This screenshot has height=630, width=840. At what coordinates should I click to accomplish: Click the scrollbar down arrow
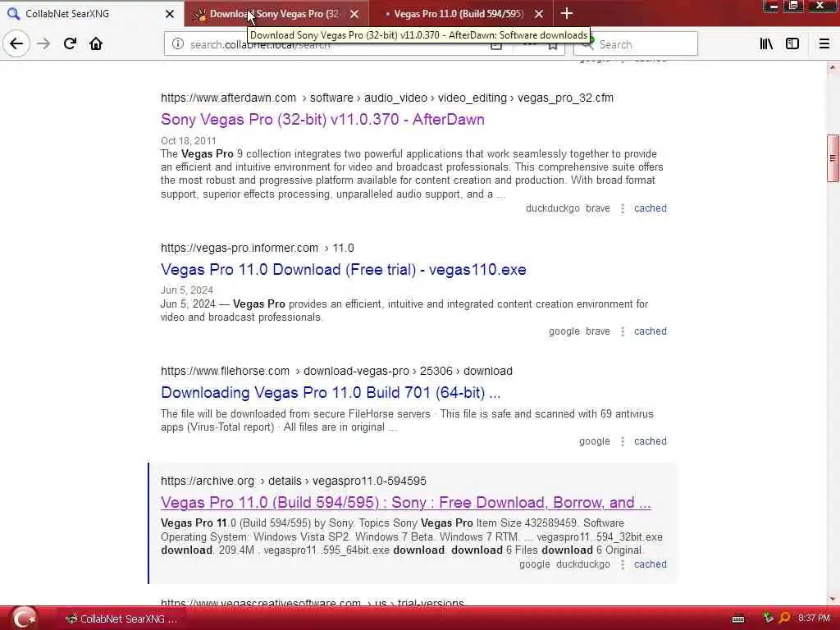[833, 599]
